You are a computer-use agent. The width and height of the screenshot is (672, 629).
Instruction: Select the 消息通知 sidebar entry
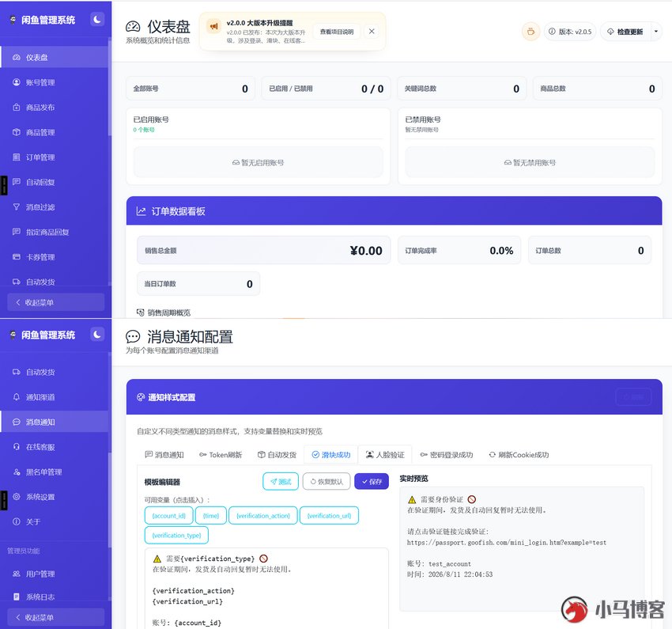[55, 422]
